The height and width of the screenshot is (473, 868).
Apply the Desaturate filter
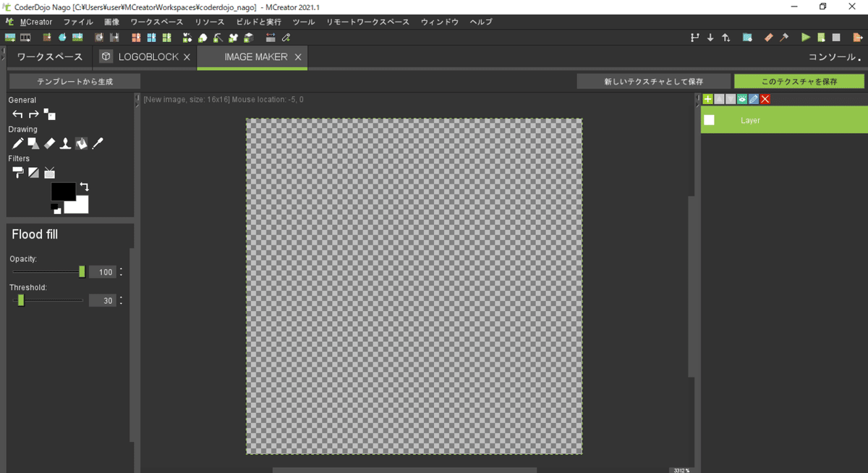pyautogui.click(x=33, y=172)
